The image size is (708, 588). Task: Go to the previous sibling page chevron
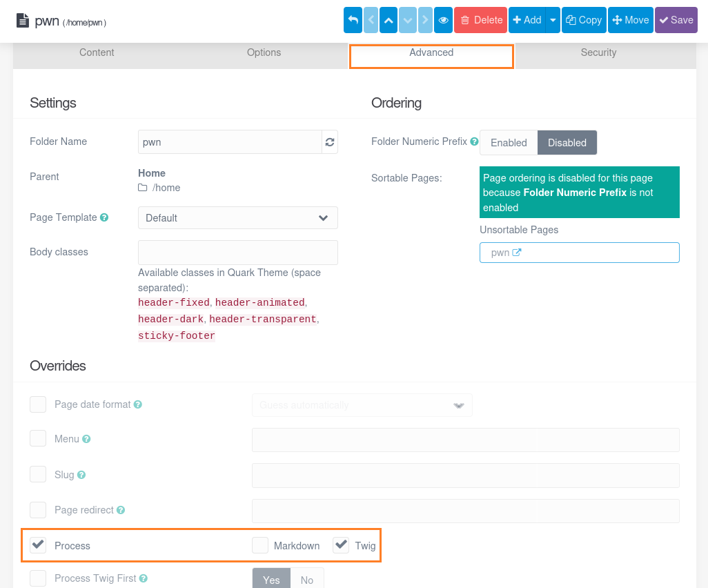pos(371,20)
